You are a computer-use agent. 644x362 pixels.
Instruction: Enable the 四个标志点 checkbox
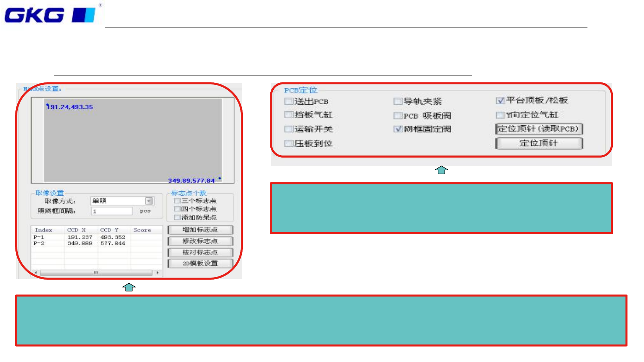pos(177,209)
